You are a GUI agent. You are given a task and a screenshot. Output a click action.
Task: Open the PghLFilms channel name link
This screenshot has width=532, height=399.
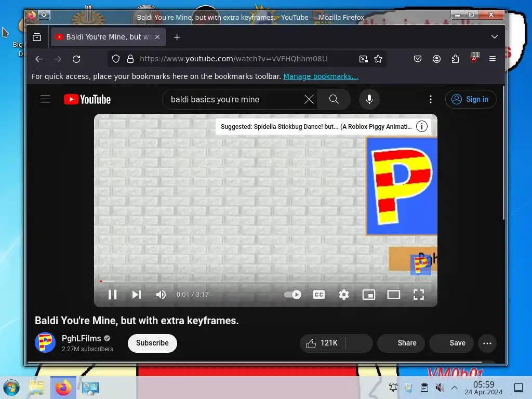(x=82, y=338)
